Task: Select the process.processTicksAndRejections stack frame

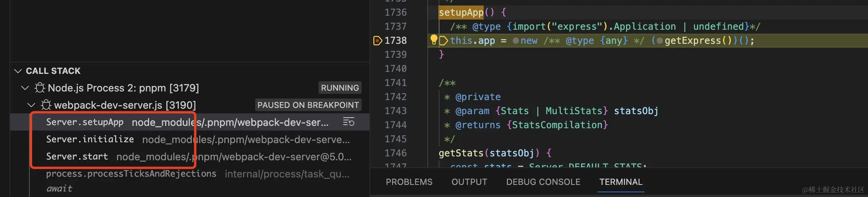Action: [x=131, y=174]
